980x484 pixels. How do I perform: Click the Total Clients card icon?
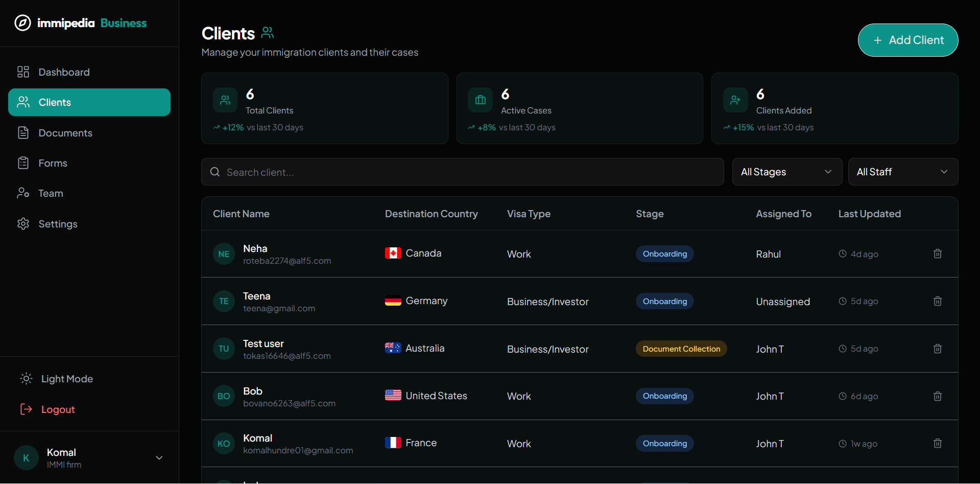coord(225,100)
